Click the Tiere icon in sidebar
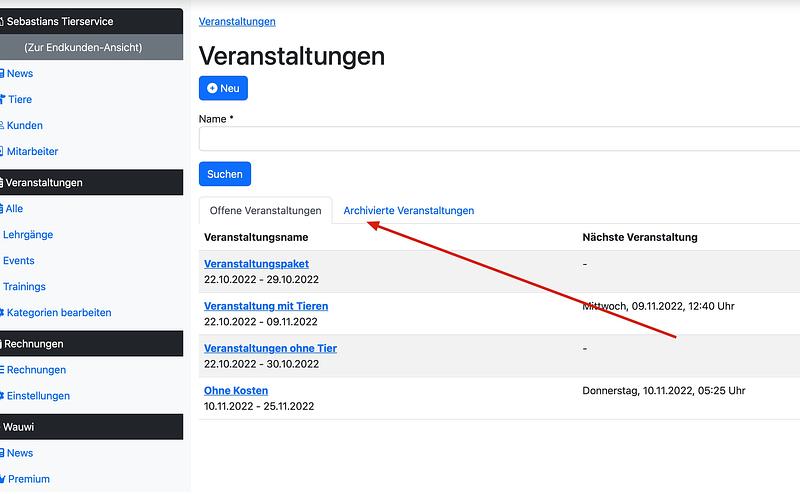The width and height of the screenshot is (800, 494). click(x=2, y=99)
